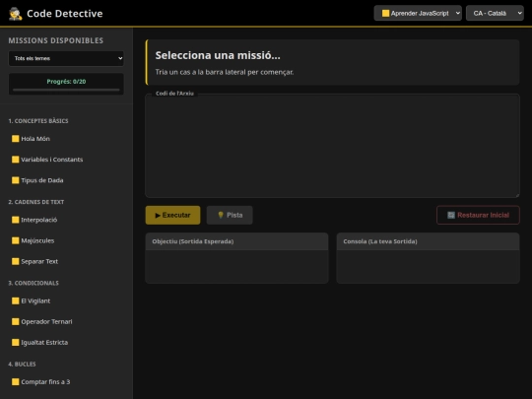Click the yellow icon beside Majúscules

point(15,240)
